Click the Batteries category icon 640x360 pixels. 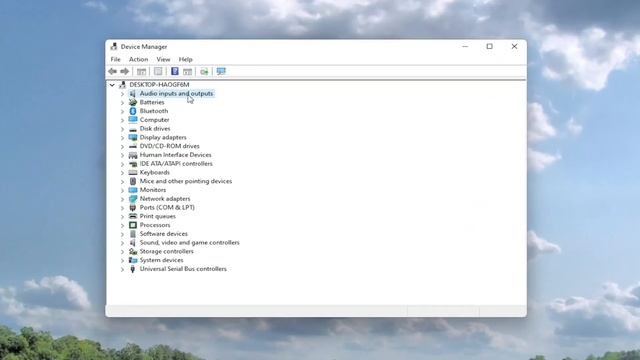tap(133, 102)
